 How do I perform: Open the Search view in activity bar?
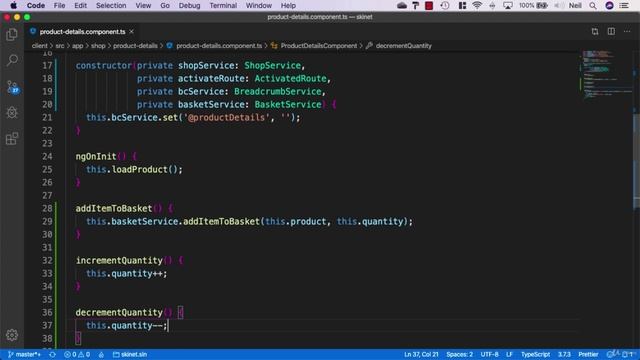(x=12, y=60)
